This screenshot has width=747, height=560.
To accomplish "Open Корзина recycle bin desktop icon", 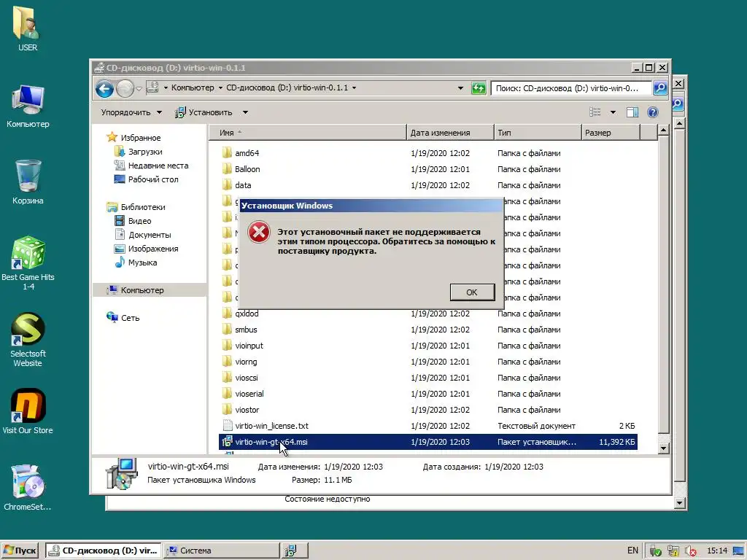I will pyautogui.click(x=28, y=182).
